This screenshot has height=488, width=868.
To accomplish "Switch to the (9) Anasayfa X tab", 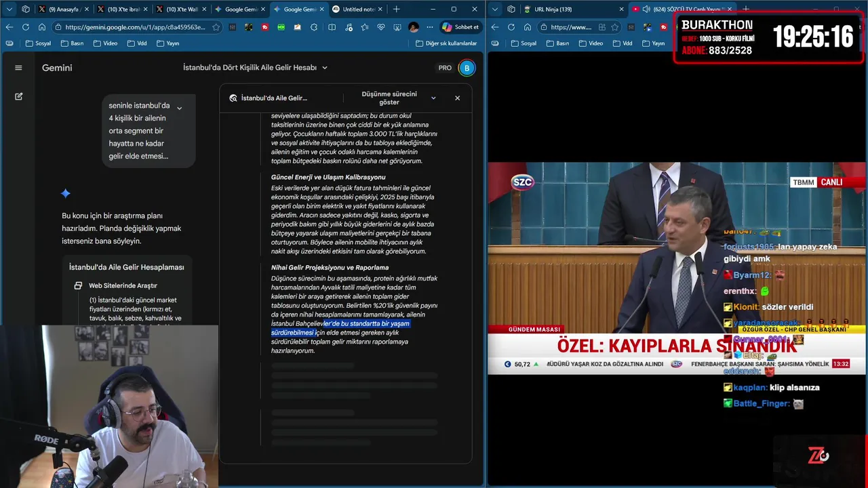I will point(64,9).
